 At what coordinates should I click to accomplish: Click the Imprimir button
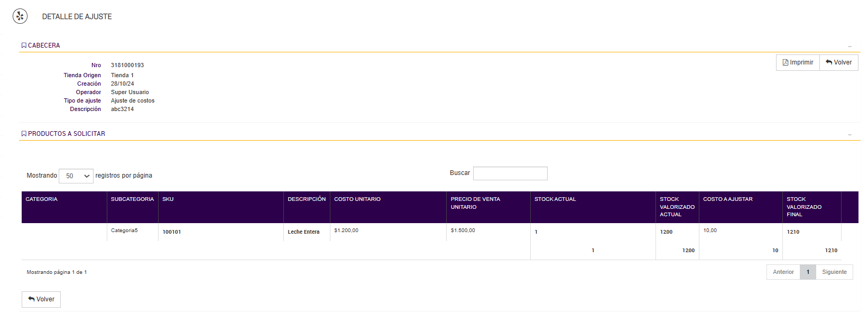[x=798, y=62]
